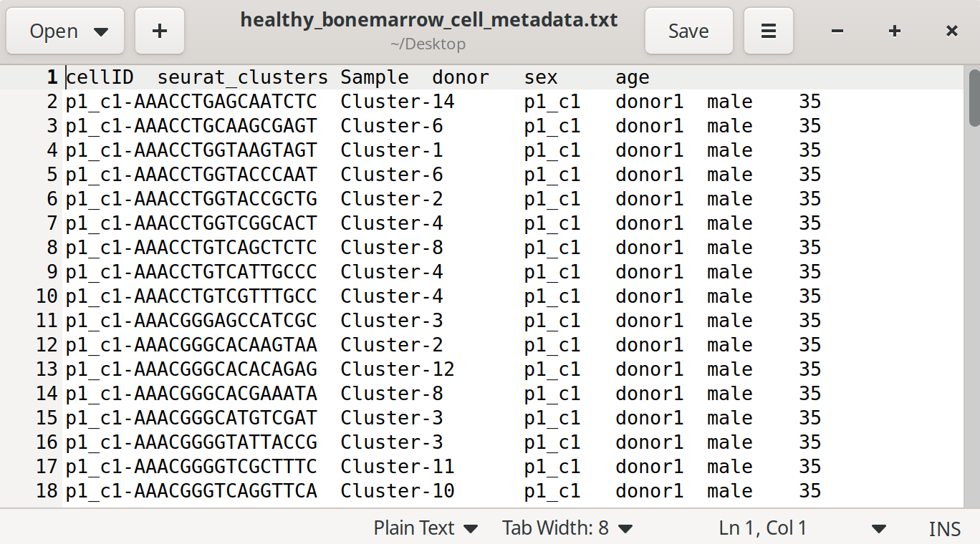Minimize the text editor window
Image resolution: width=980 pixels, height=544 pixels.
pos(837,31)
